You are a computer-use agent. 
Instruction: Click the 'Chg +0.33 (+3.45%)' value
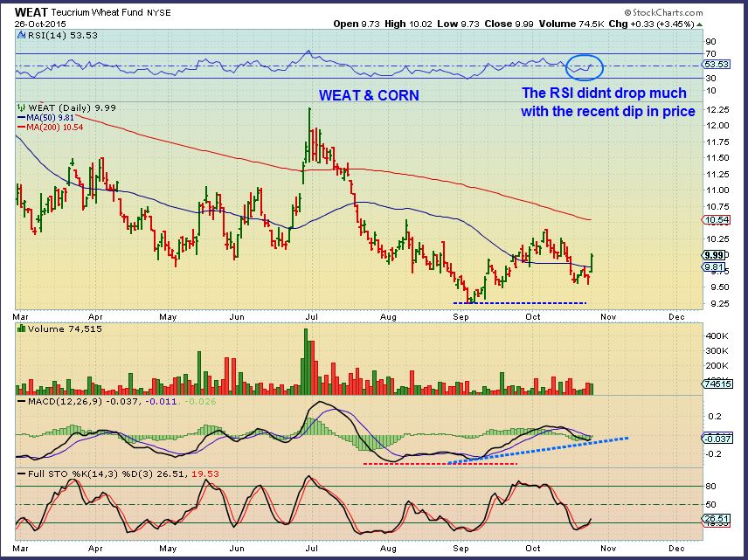click(651, 24)
